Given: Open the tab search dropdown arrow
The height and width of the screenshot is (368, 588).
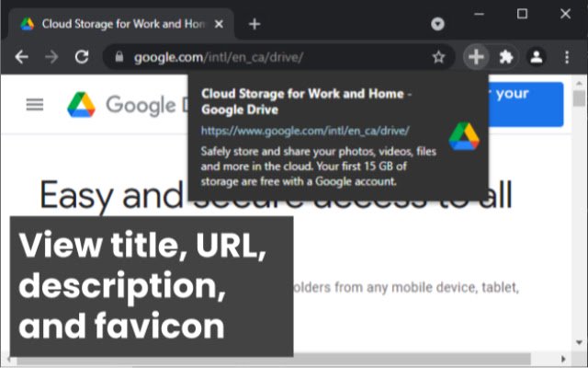Looking at the screenshot, I should [437, 24].
